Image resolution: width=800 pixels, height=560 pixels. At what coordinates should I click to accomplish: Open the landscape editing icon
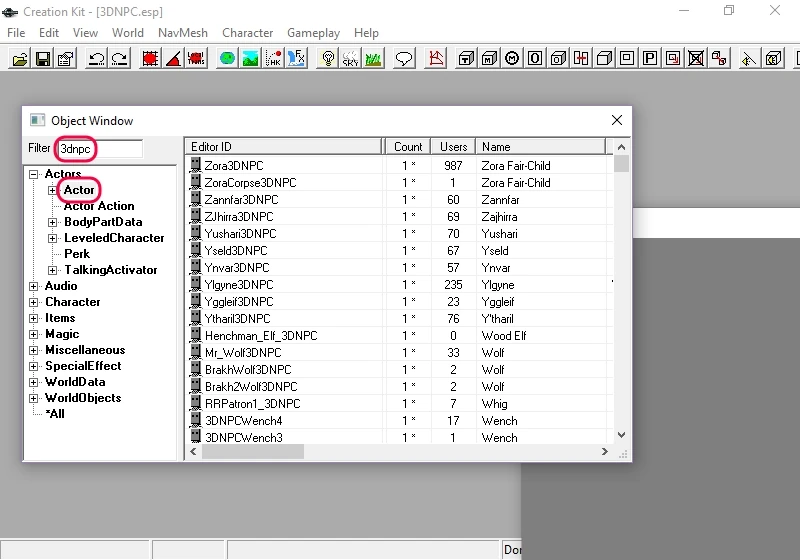pos(250,59)
